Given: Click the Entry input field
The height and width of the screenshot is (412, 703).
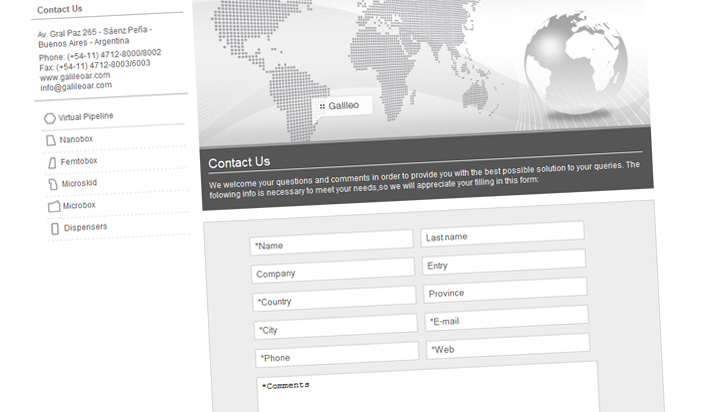Looking at the screenshot, I should [x=503, y=263].
